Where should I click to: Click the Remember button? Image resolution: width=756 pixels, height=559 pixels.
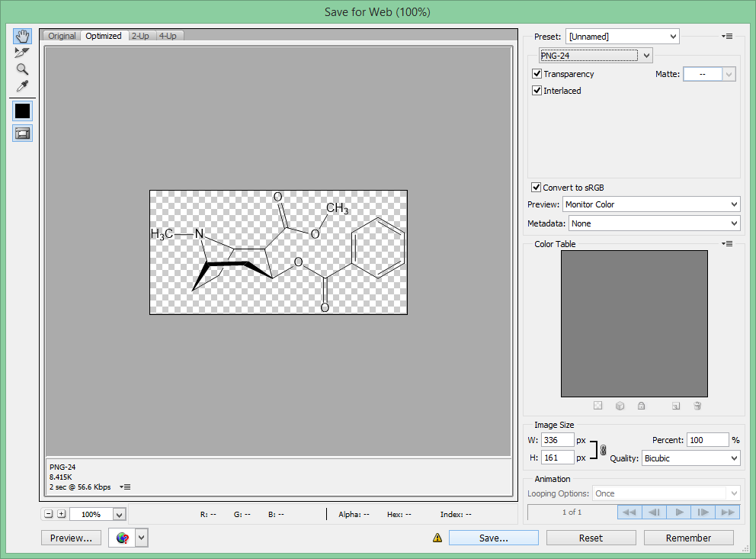click(x=688, y=538)
